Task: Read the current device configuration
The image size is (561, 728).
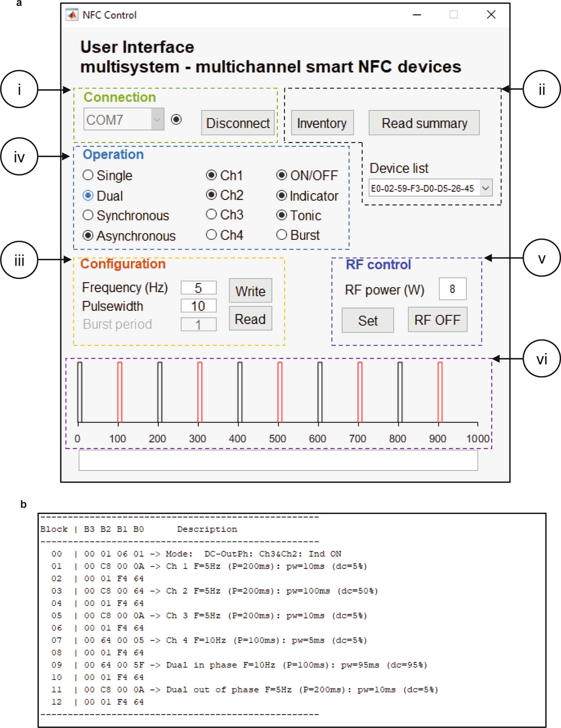Action: tap(250, 319)
